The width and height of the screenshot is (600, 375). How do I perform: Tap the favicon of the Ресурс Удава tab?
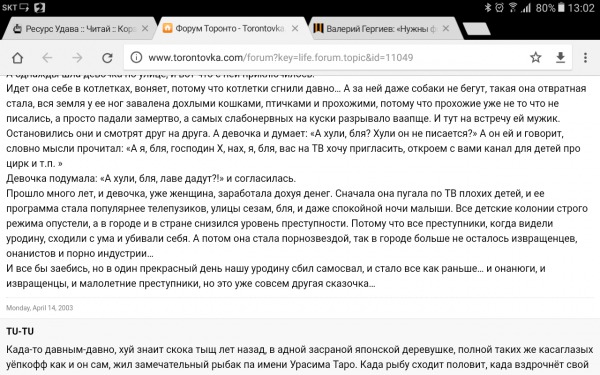click(17, 28)
